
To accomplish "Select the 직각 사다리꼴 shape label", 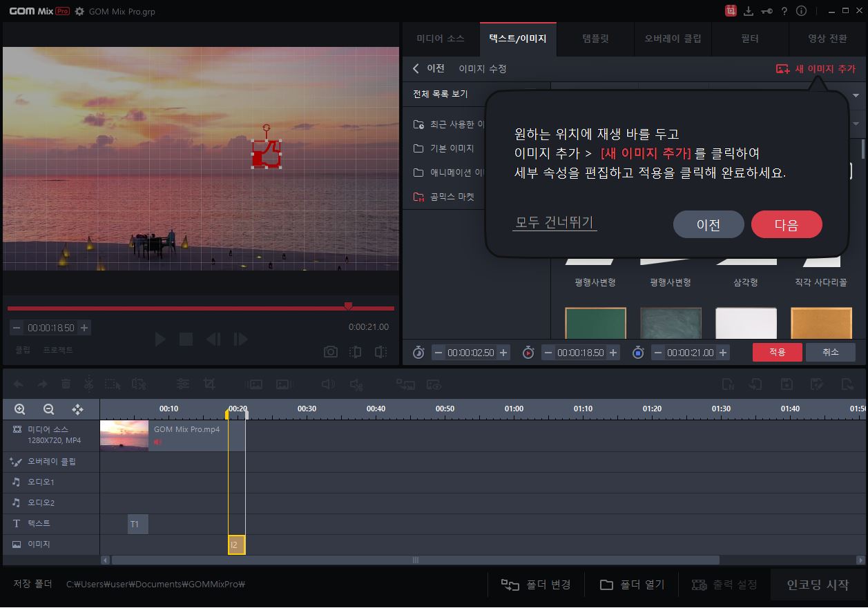I will (821, 282).
